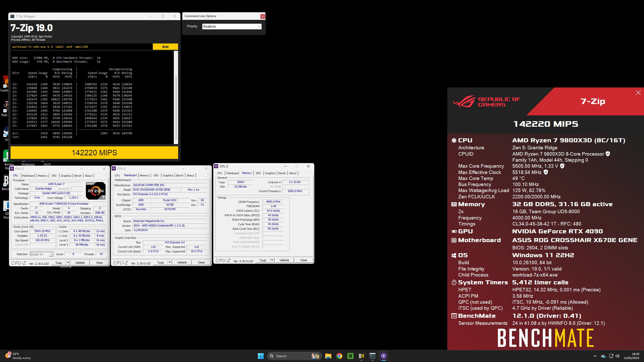This screenshot has width=644, height=362.
Task: Click the workload command line input field
Action: 81,47
